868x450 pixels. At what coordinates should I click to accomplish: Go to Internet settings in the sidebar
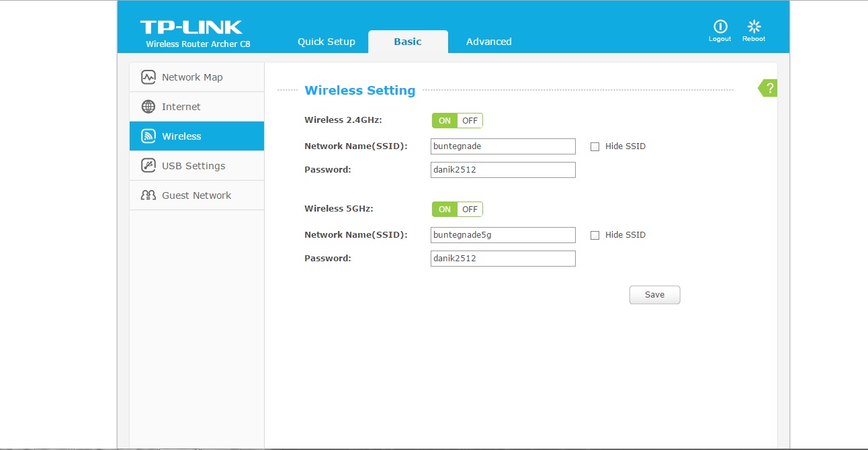pos(197,107)
